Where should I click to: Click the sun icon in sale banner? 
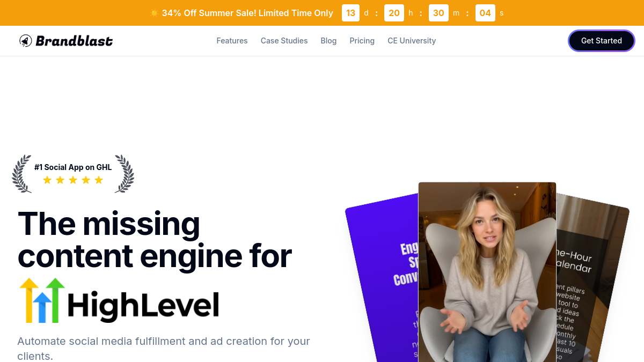coord(154,13)
